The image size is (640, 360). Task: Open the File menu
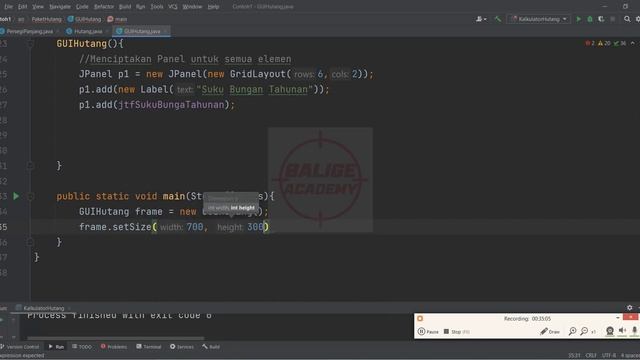pyautogui.click(x=8, y=7)
